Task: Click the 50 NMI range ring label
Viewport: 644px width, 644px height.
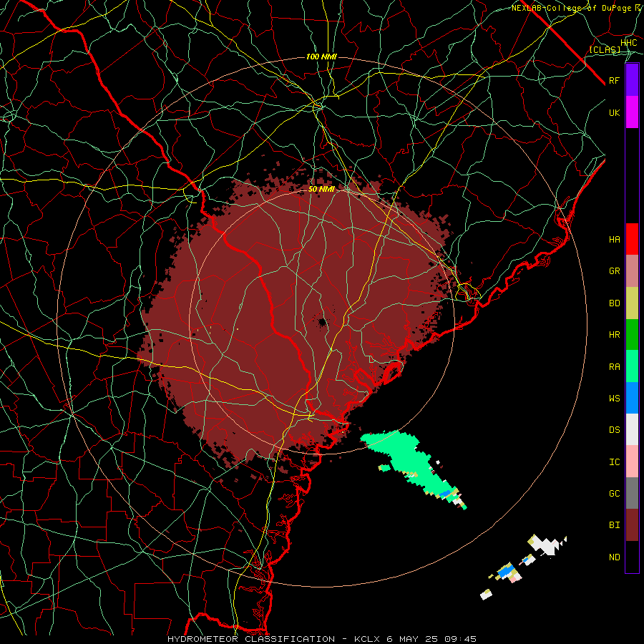Action: tap(321, 190)
